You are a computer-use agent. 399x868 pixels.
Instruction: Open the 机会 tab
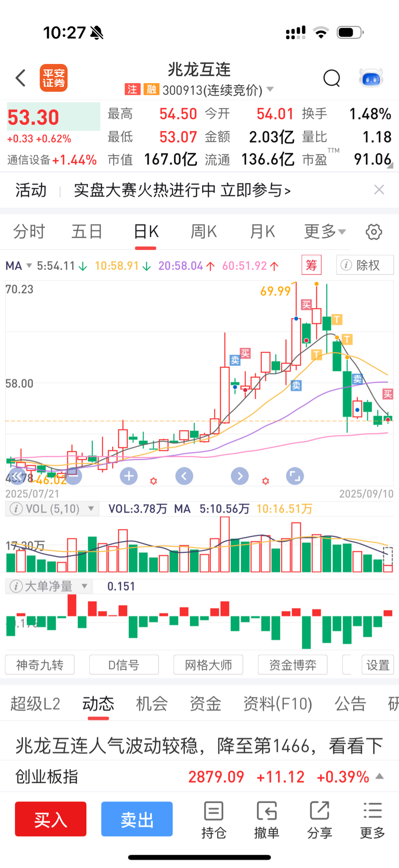click(x=152, y=704)
